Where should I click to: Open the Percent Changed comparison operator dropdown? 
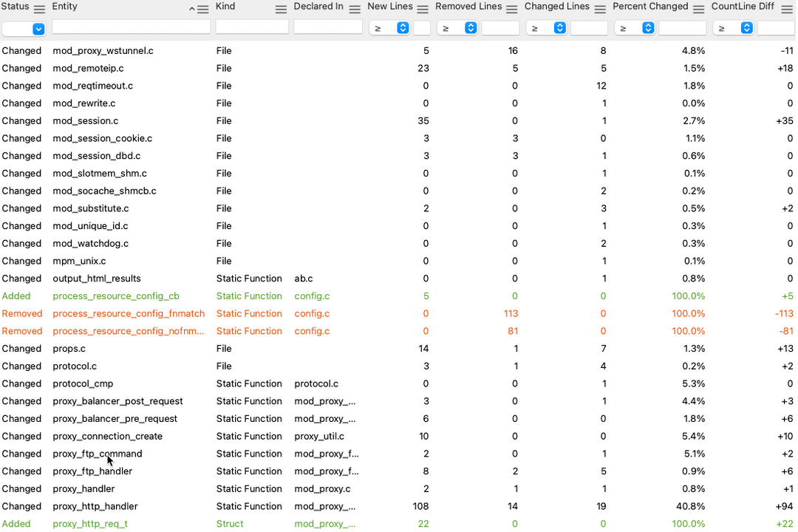pyautogui.click(x=635, y=28)
